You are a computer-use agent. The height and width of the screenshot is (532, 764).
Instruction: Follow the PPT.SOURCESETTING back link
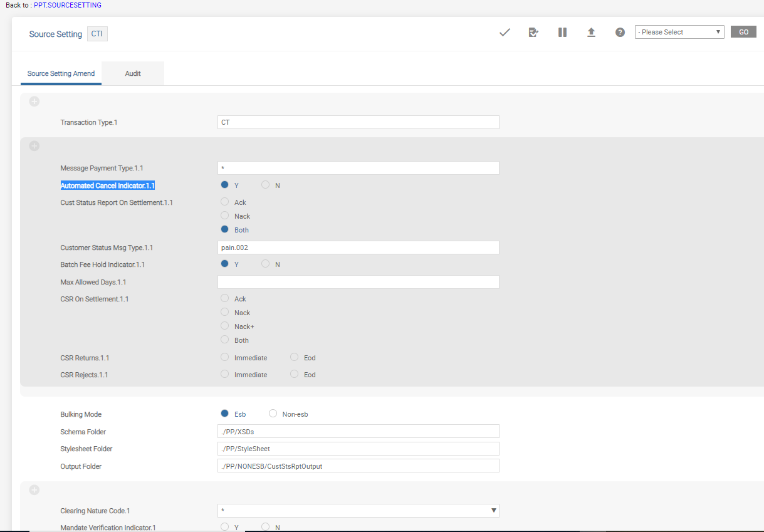(x=68, y=5)
